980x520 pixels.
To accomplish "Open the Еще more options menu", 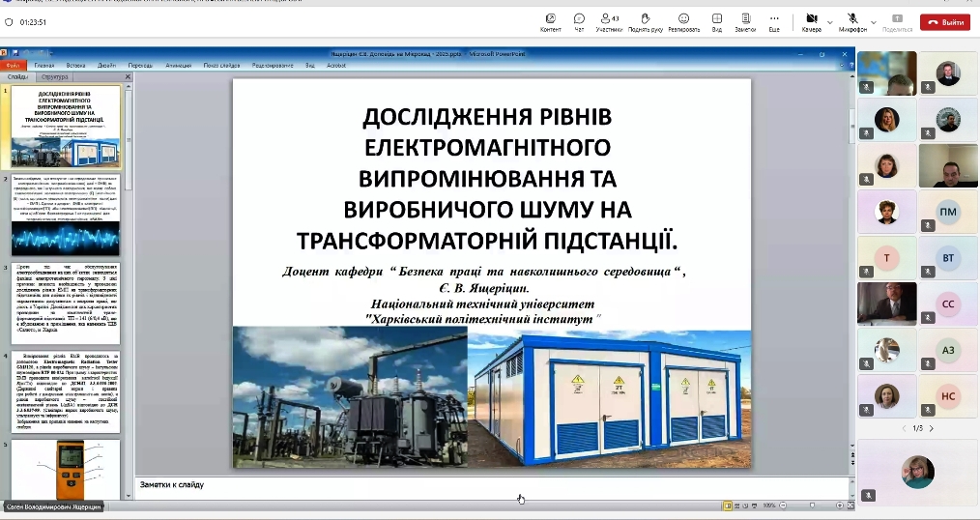I will [x=774, y=21].
